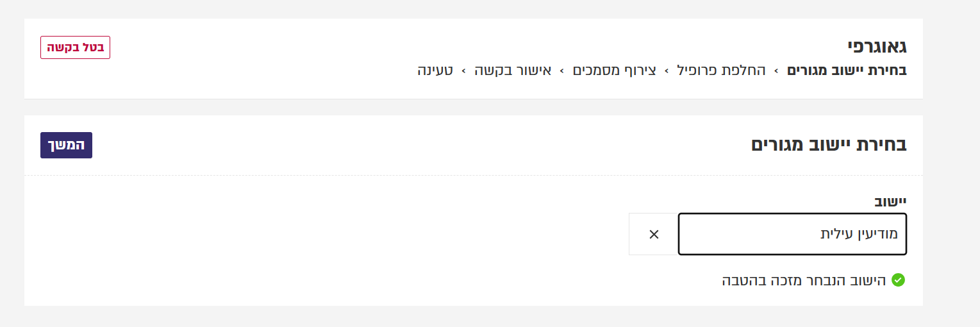Click the הישוב הנבחר מזכה בהטבה message
This screenshot has width=980, height=327.
[x=804, y=280]
